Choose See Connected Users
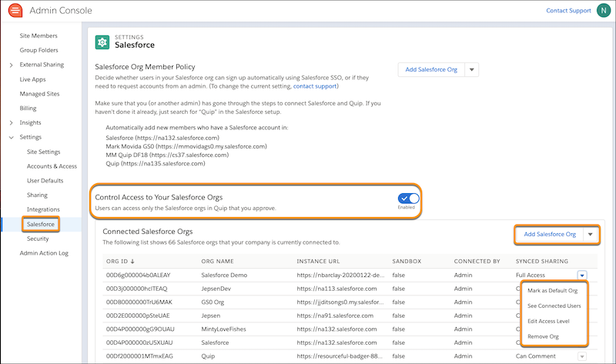 tap(554, 306)
